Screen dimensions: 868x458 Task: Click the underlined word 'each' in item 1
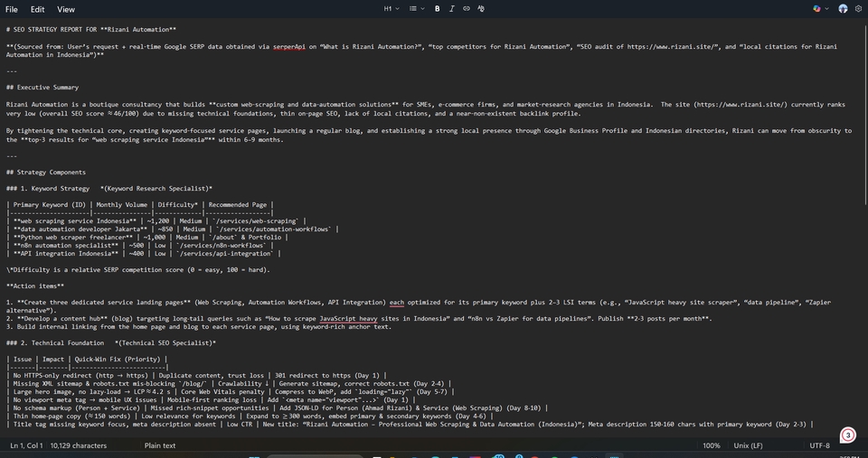(x=396, y=303)
